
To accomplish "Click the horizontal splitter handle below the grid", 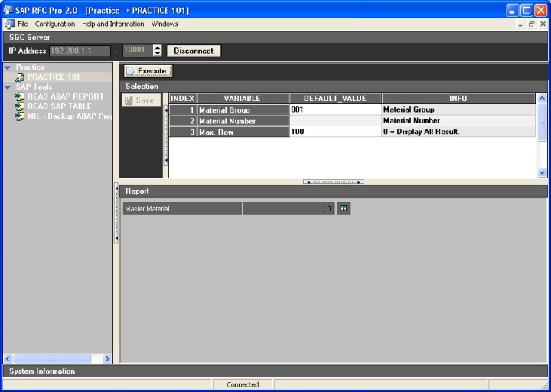I will 333,181.
